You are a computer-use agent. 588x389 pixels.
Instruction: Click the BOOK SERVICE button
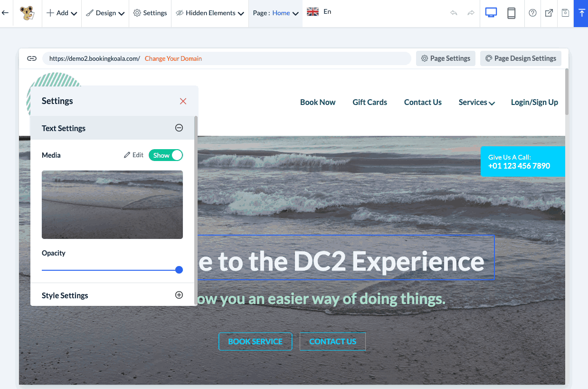[x=255, y=342]
